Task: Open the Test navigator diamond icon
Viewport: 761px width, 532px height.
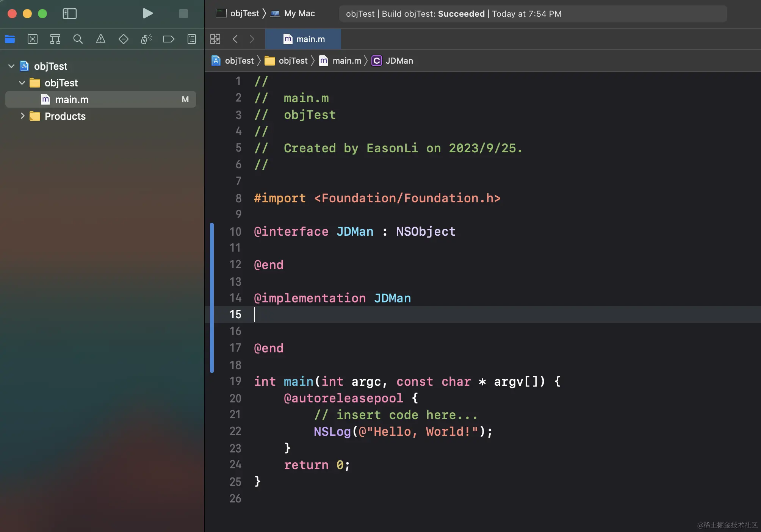Action: pos(124,39)
